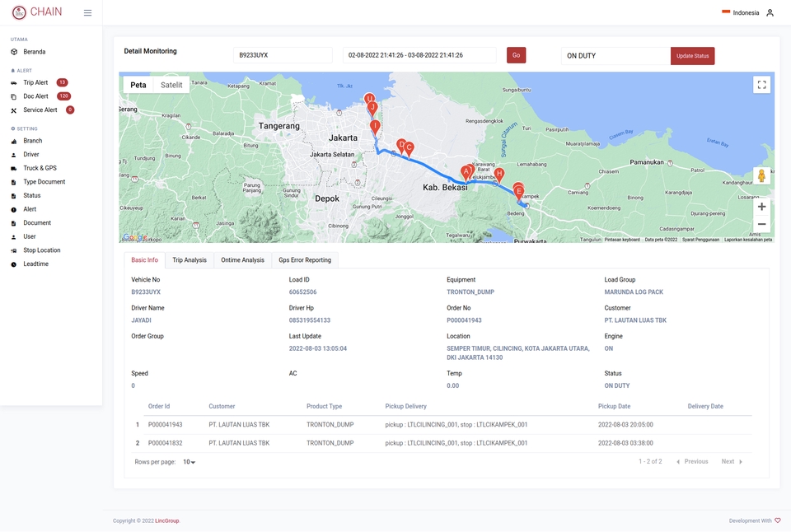The height and width of the screenshot is (532, 791).
Task: Open LincGroup footer link
Action: coord(167,521)
